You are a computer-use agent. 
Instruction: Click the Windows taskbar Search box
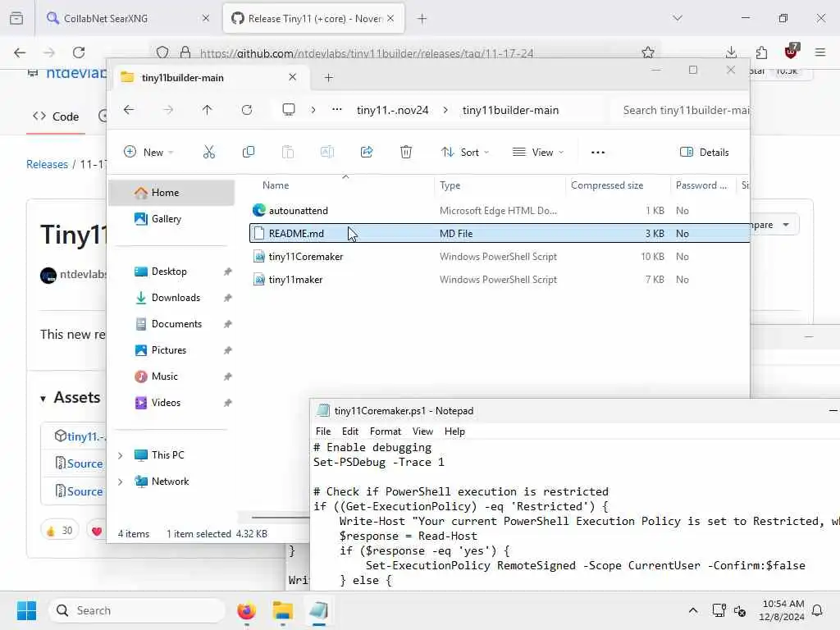(x=137, y=610)
